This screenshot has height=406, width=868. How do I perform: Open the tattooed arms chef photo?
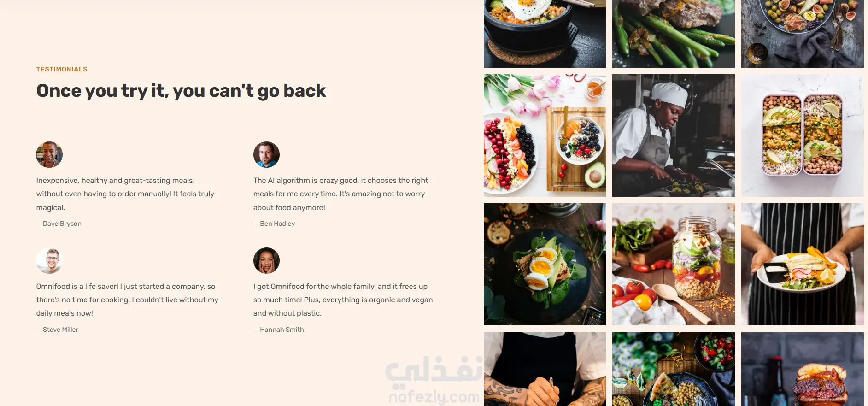[x=545, y=369]
